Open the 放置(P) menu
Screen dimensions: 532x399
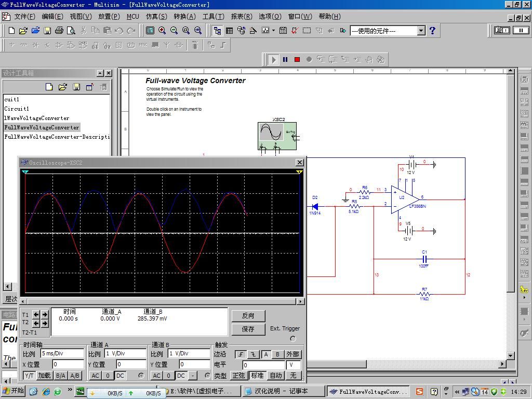[109, 16]
